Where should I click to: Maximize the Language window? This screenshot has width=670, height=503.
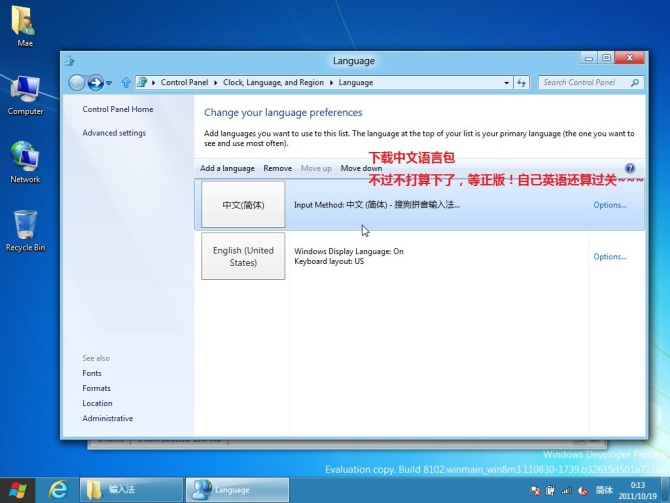(606, 58)
